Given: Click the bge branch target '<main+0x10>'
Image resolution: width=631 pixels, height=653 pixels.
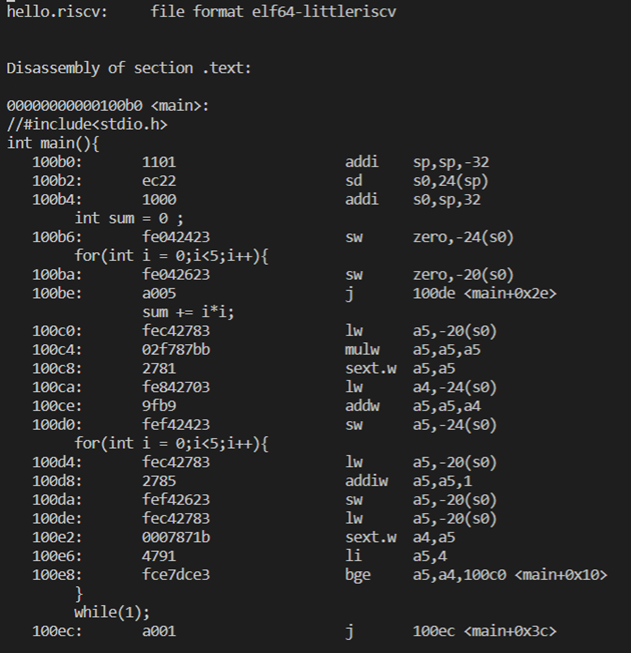Looking at the screenshot, I should pos(561,574).
